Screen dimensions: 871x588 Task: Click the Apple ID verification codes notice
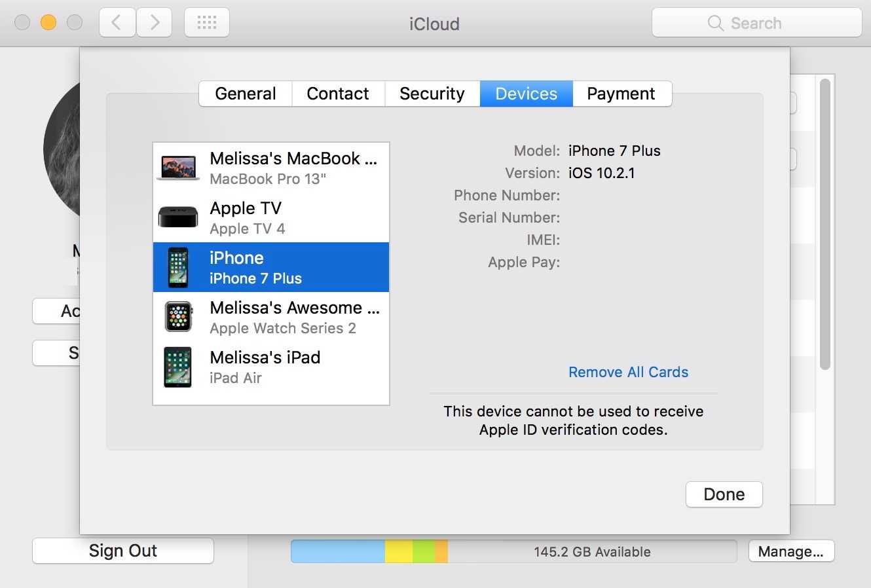tap(574, 420)
